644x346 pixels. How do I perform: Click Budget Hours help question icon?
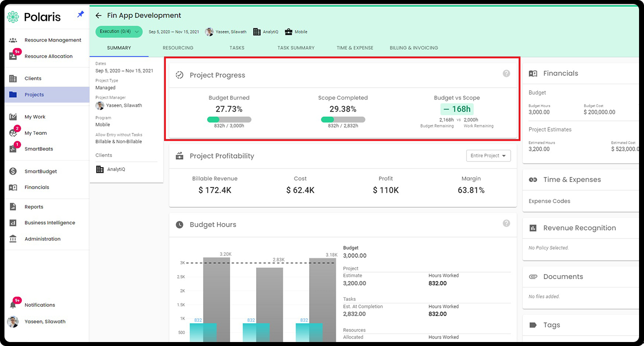[506, 223]
